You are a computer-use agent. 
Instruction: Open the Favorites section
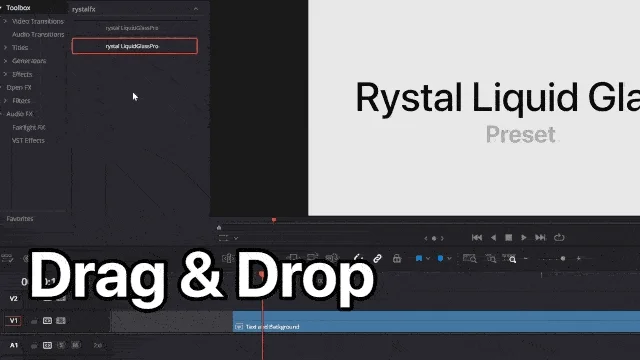click(x=20, y=219)
